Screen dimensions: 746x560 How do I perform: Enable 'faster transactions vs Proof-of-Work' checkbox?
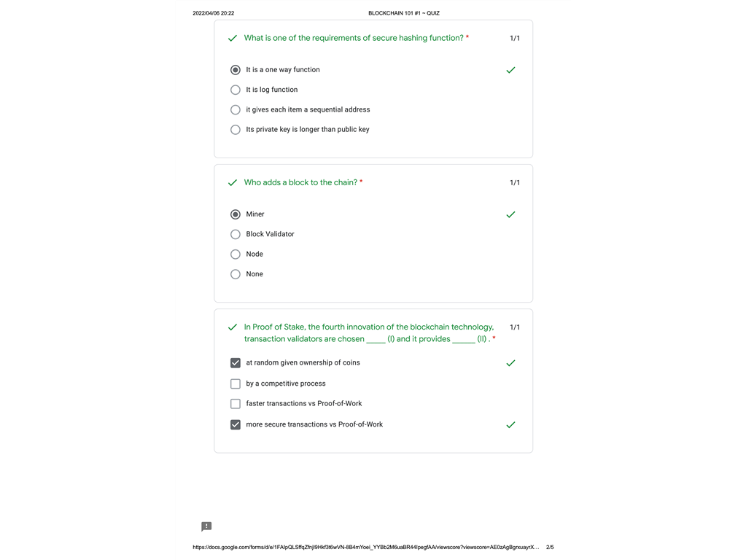pos(235,404)
